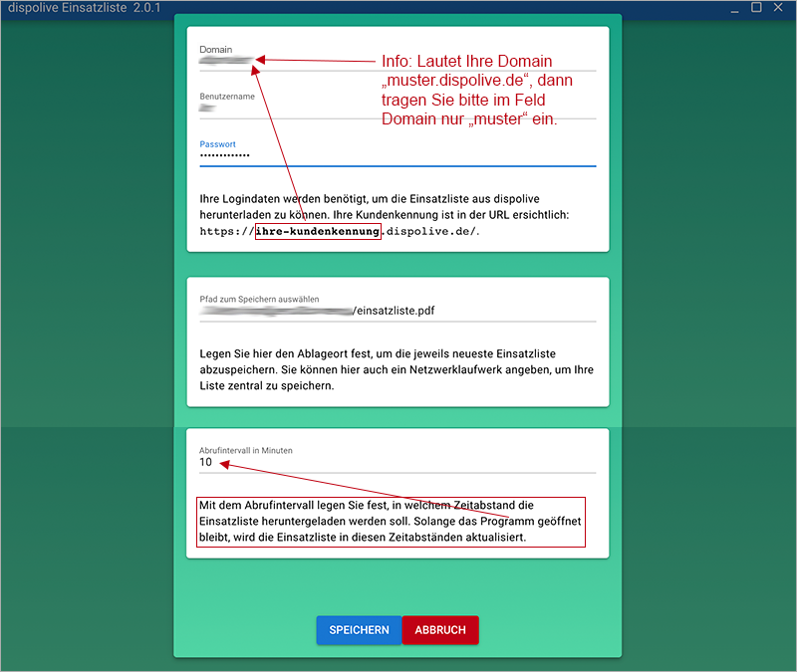Click the text 'Mit dem Abrufintervall legen Sie fest'
Image resolution: width=797 pixels, height=672 pixels.
[294, 505]
